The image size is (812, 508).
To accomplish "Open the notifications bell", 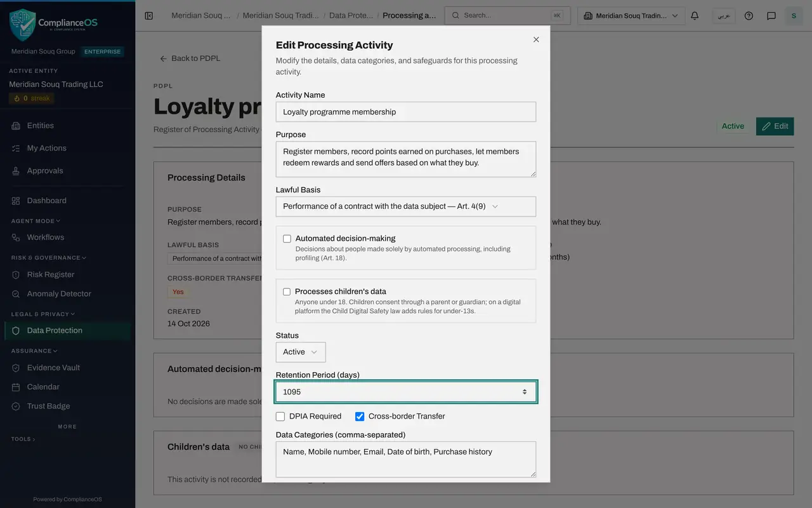I will coord(695,16).
